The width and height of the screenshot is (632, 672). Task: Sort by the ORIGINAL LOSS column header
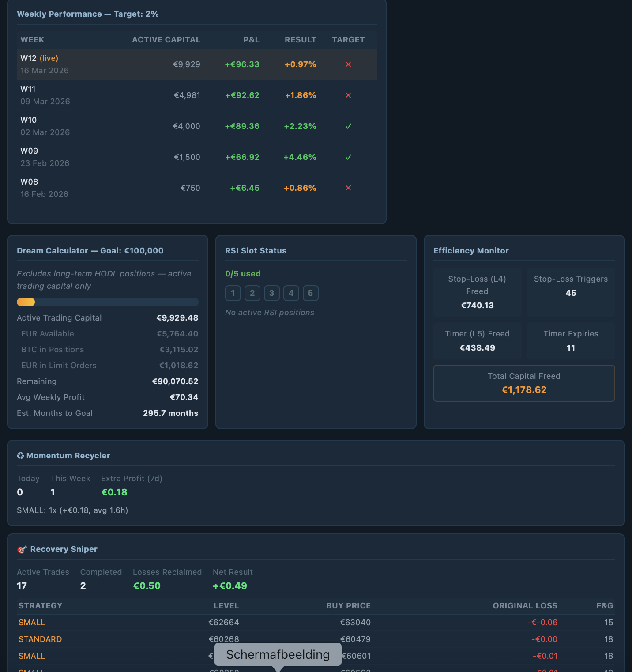point(525,605)
